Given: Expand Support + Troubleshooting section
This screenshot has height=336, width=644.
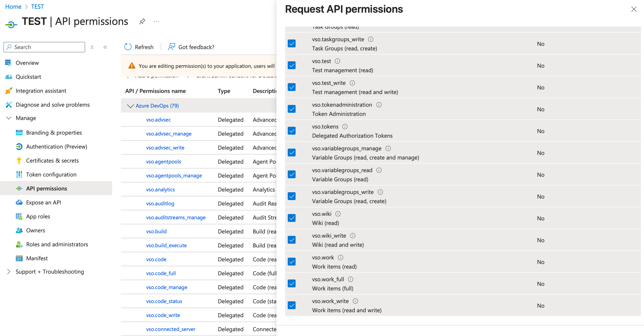Looking at the screenshot, I should (x=9, y=272).
